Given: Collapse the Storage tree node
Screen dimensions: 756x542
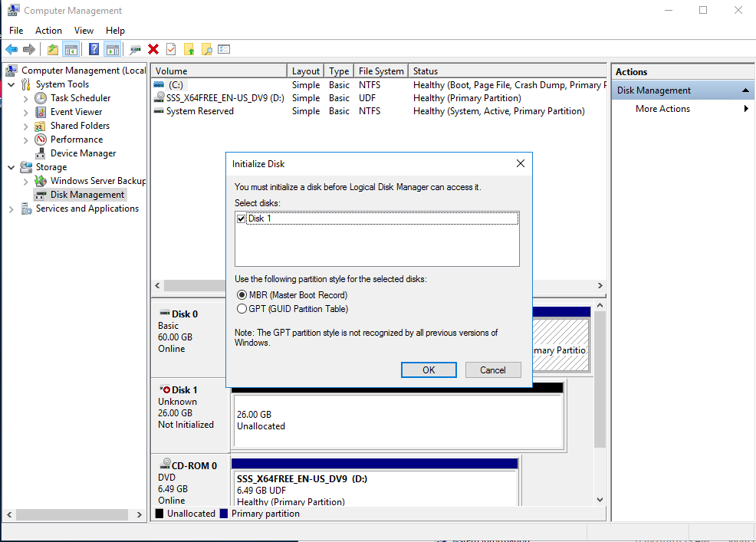Looking at the screenshot, I should click(x=12, y=167).
